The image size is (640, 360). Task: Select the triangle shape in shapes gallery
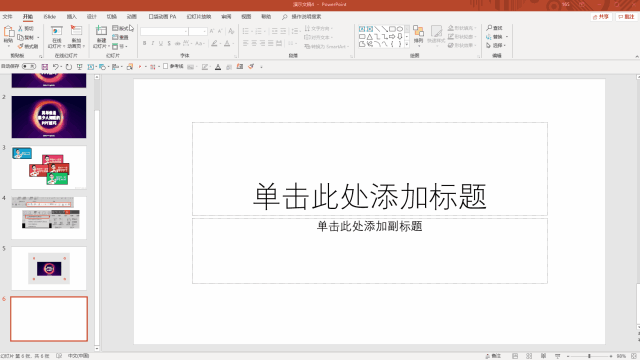click(369, 37)
